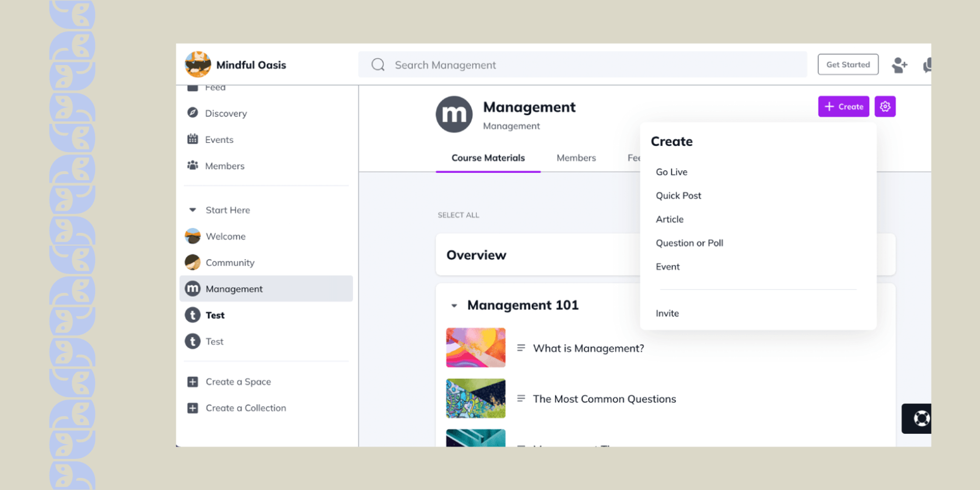This screenshot has height=490, width=980.
Task: Open the Welcome space avatar
Action: point(192,236)
